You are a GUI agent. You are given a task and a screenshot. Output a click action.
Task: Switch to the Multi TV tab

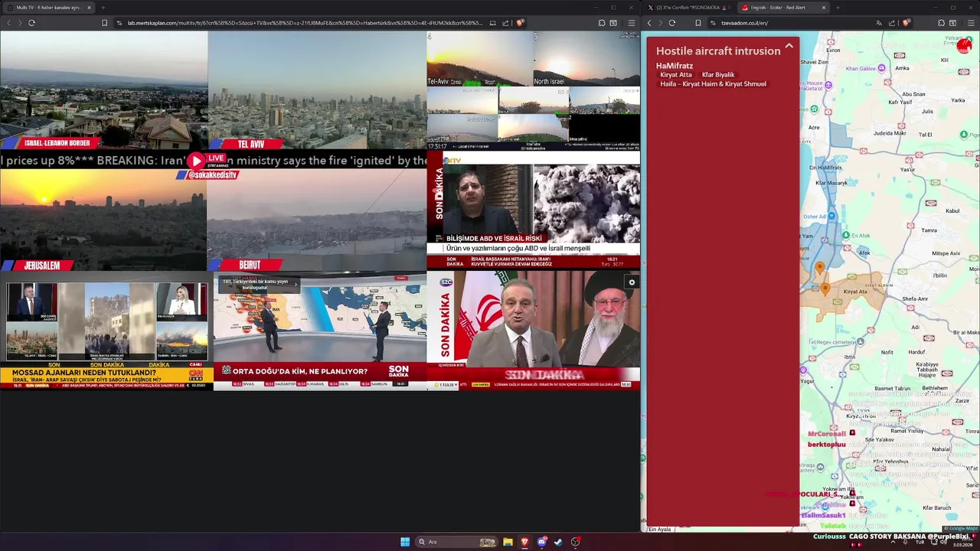tap(47, 8)
